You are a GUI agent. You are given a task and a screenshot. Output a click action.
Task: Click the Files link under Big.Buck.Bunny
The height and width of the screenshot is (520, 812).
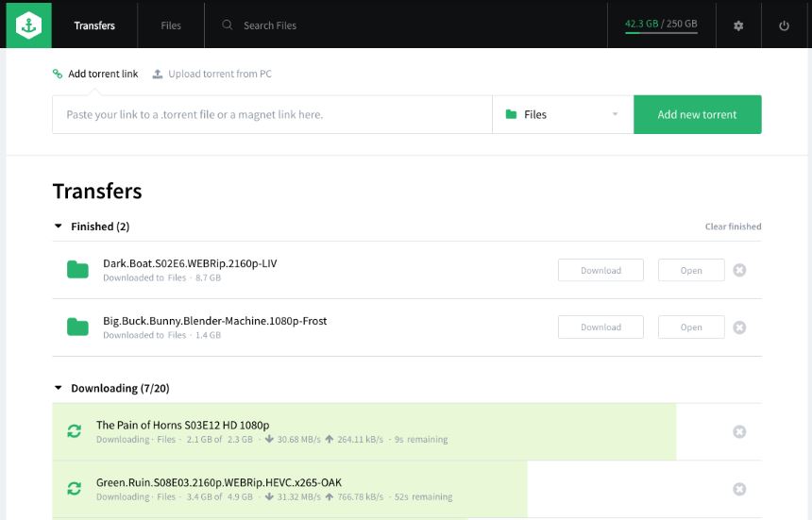coord(177,335)
